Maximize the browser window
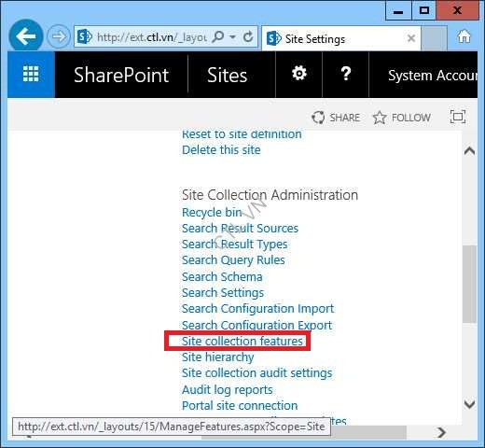This screenshot has width=485, height=448. coord(424,11)
